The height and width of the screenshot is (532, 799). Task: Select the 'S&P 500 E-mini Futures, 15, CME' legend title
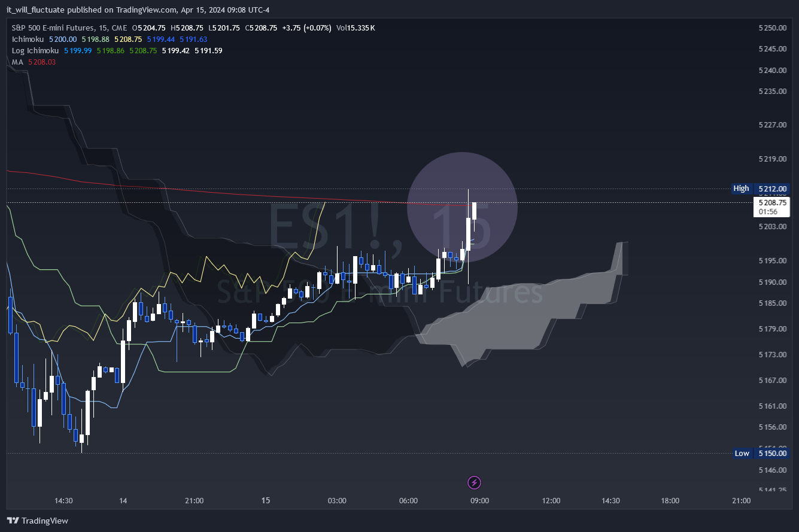(x=70, y=28)
